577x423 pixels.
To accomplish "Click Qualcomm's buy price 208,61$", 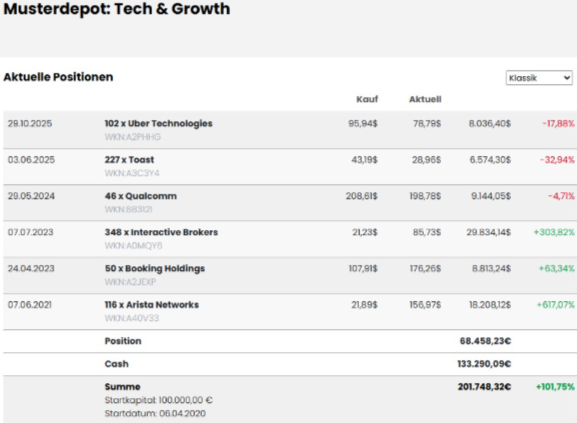I will tap(362, 196).
